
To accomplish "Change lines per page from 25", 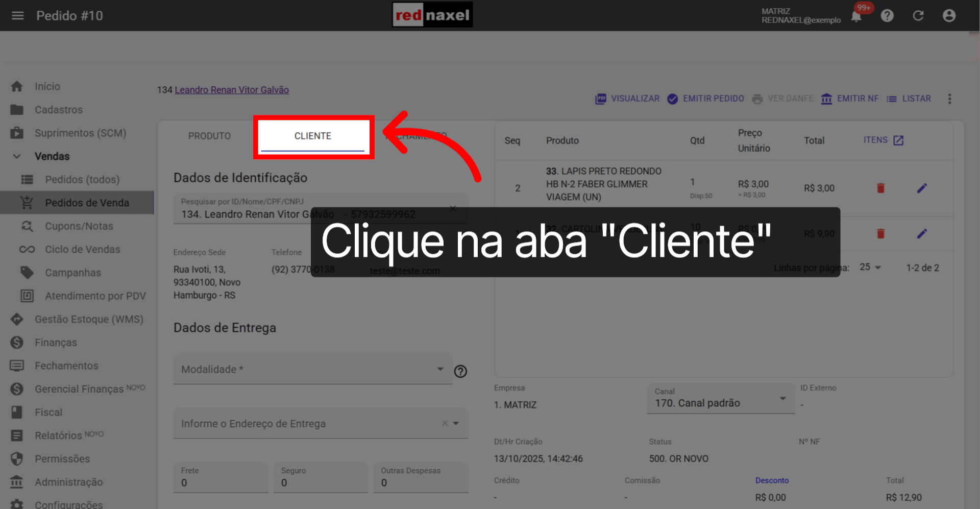I will point(870,267).
